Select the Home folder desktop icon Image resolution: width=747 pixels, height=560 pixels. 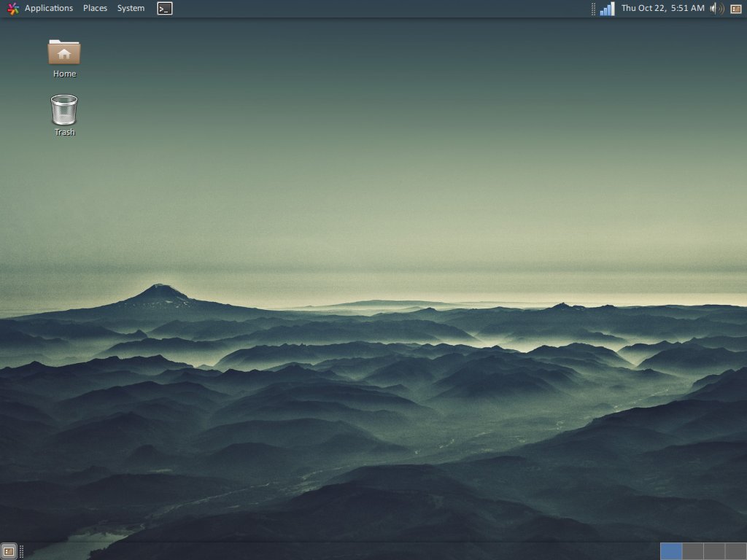[64, 58]
